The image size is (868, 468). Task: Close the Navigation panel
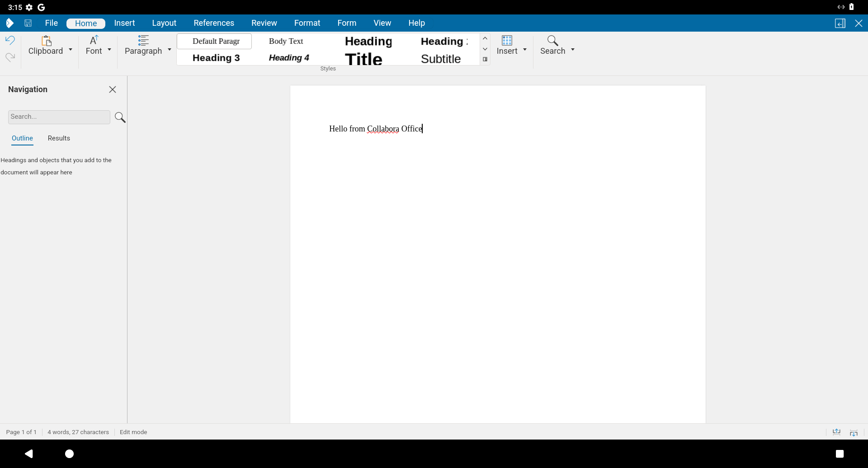tap(113, 89)
